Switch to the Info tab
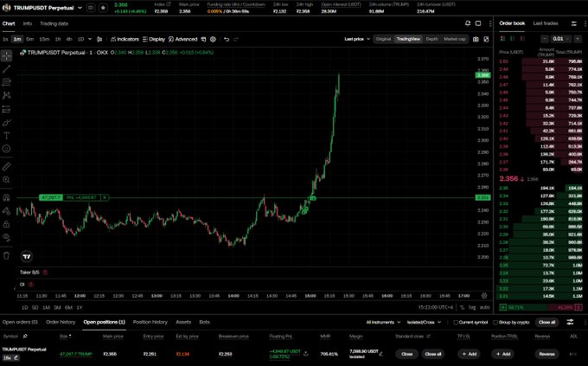 pyautogui.click(x=28, y=23)
